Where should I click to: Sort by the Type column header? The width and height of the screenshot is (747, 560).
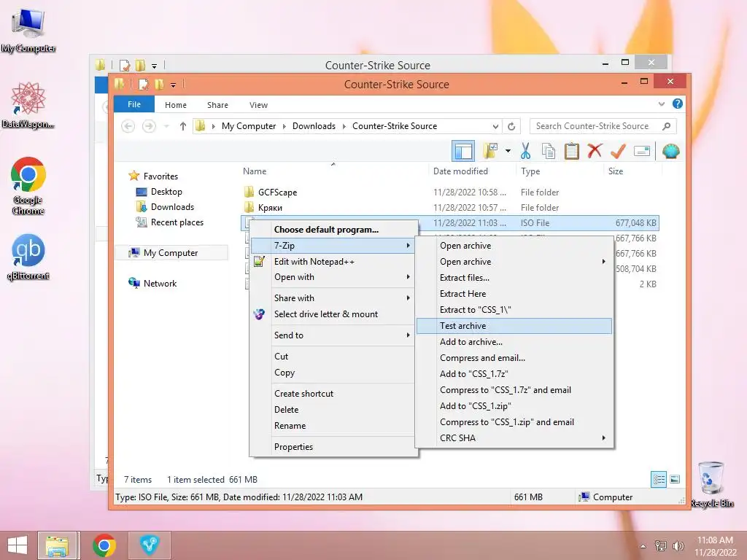tap(530, 171)
